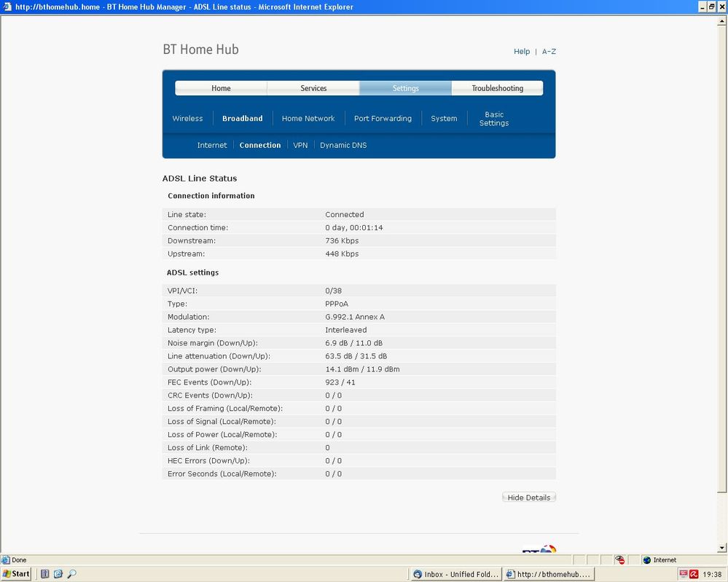Click the Done status page icon

pos(6,559)
